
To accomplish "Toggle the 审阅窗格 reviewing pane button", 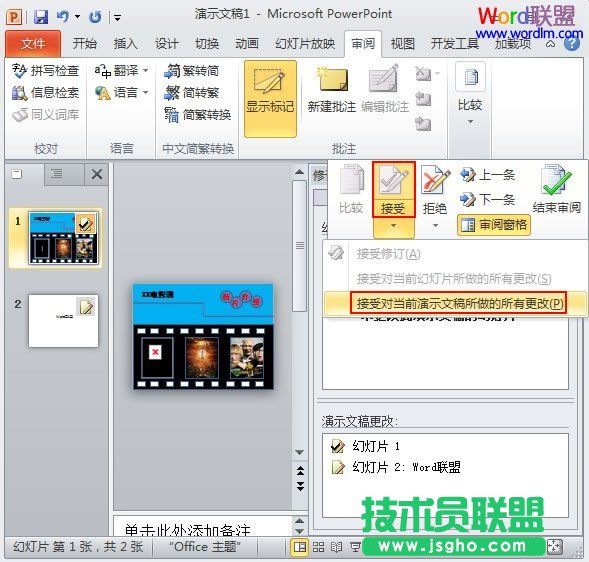I will [x=494, y=225].
